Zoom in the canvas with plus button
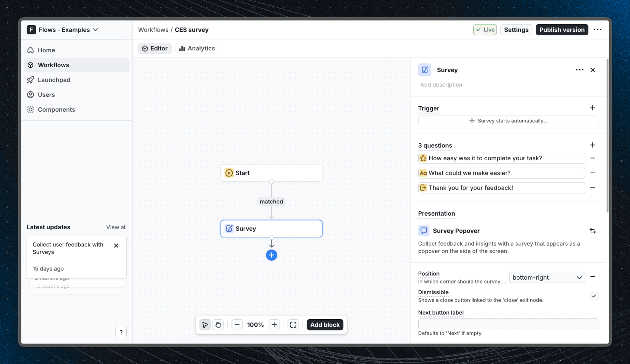 274,325
